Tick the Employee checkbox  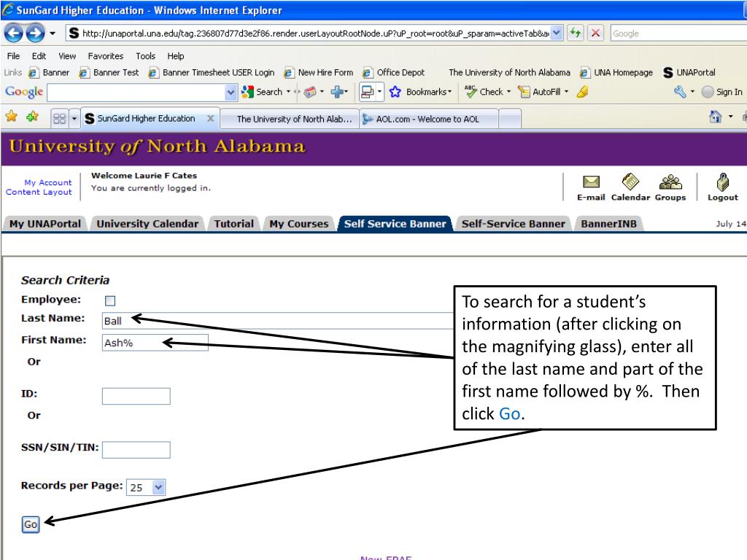click(x=110, y=300)
